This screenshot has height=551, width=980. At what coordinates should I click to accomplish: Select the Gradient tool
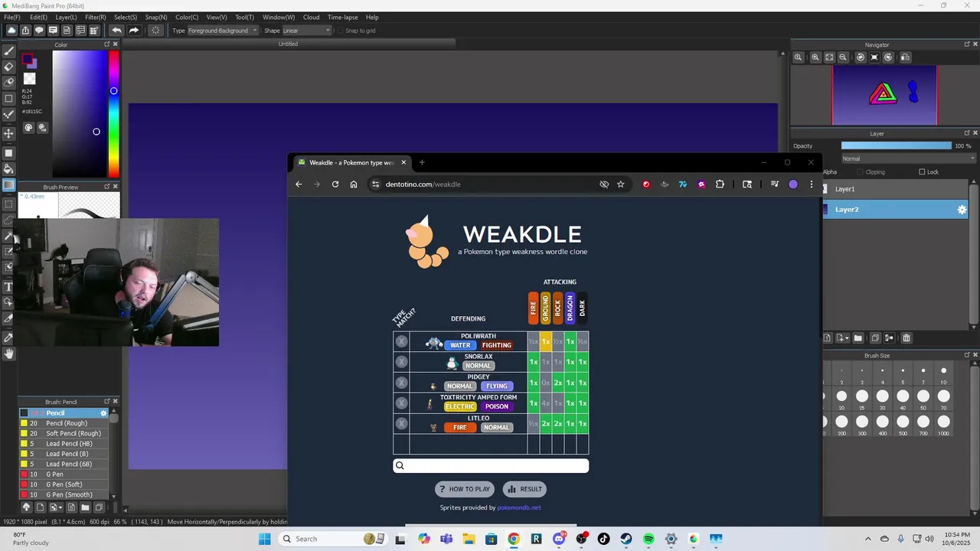pos(9,184)
